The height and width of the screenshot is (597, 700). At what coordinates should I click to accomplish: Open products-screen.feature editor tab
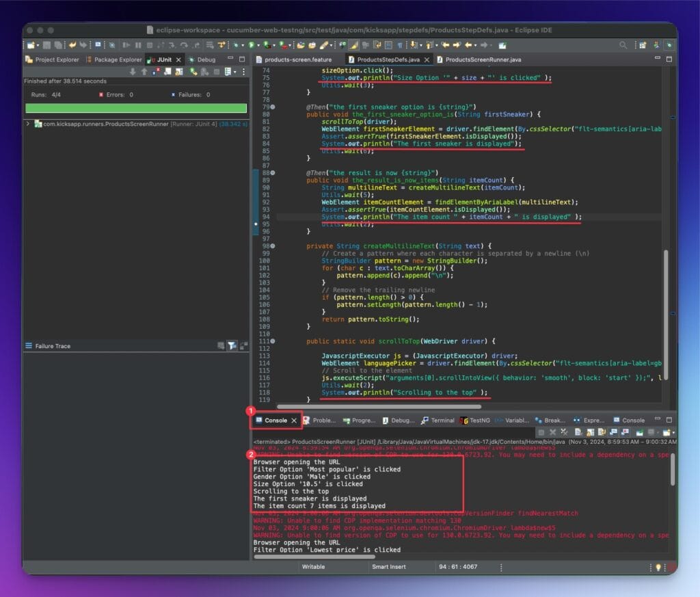[x=294, y=59]
